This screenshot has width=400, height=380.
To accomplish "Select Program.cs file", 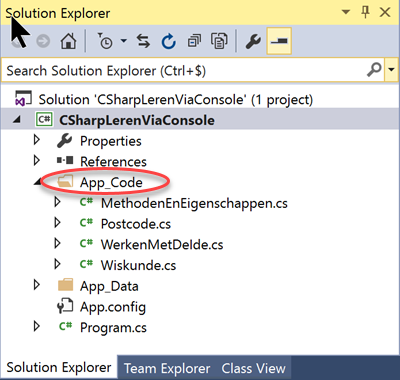I will (x=113, y=327).
